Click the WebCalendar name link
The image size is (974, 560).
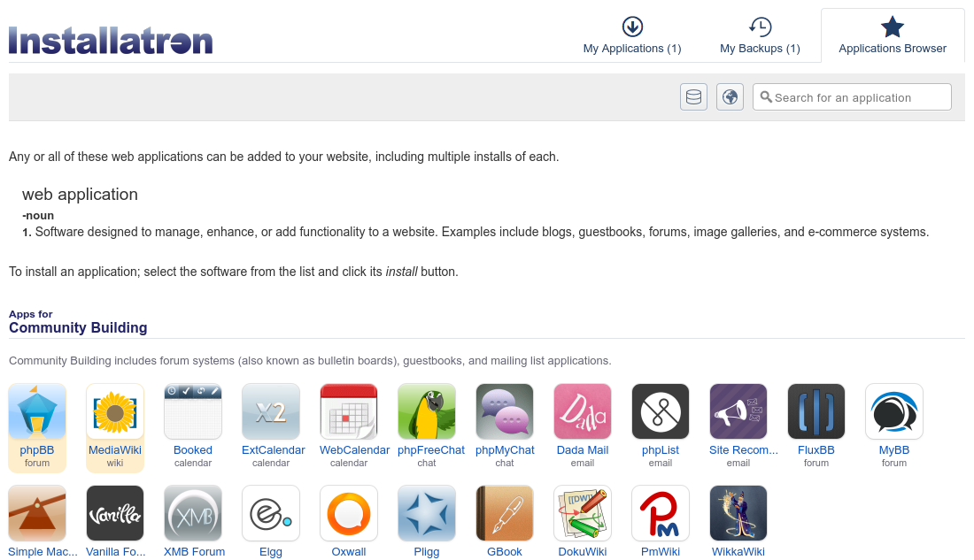pyautogui.click(x=355, y=450)
